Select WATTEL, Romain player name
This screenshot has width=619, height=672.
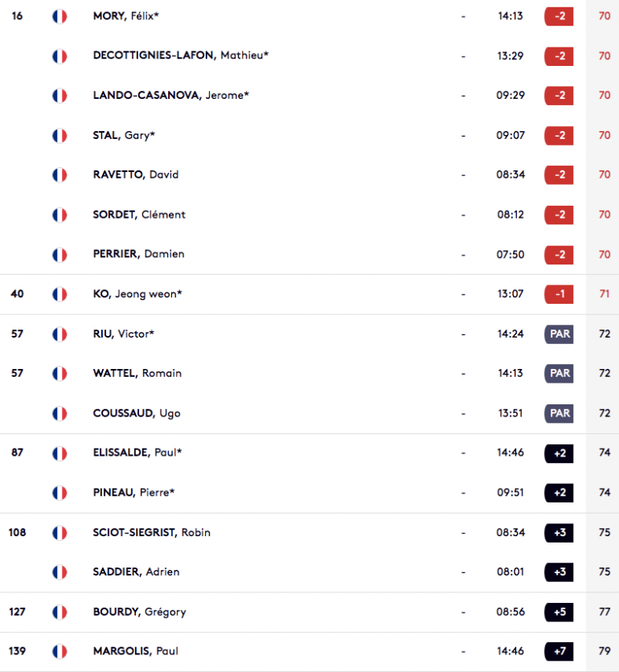click(137, 373)
